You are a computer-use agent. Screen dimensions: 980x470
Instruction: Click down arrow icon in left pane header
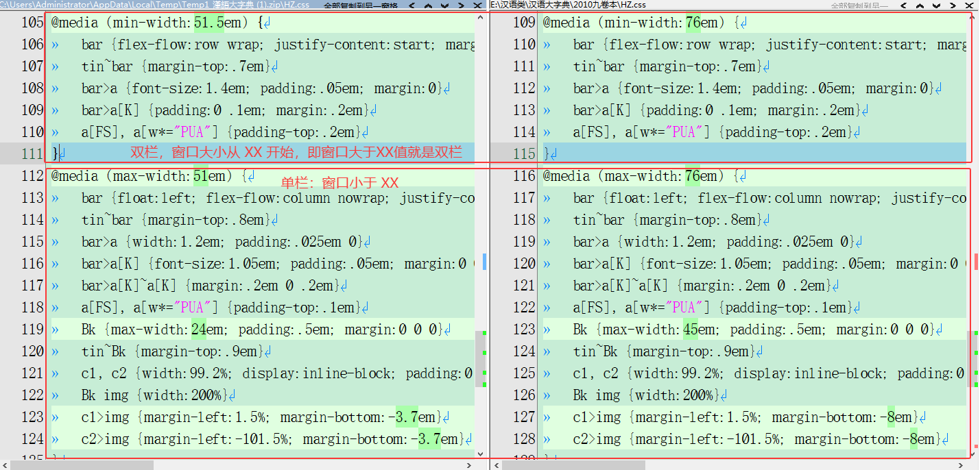tap(444, 5)
